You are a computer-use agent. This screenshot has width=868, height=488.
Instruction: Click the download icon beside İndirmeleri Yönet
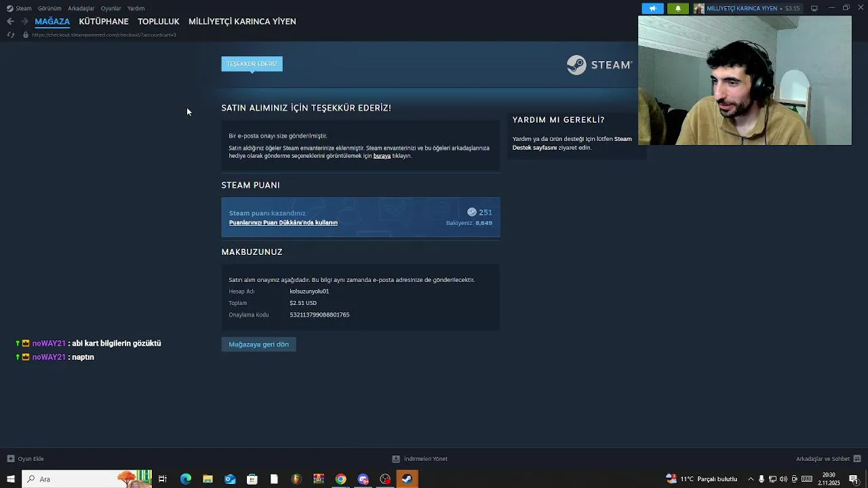point(396,459)
